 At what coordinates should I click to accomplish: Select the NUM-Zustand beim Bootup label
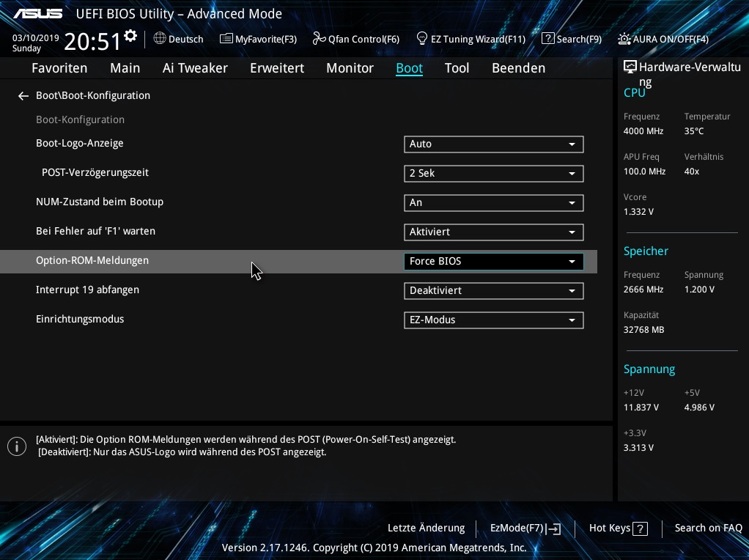pyautogui.click(x=100, y=202)
